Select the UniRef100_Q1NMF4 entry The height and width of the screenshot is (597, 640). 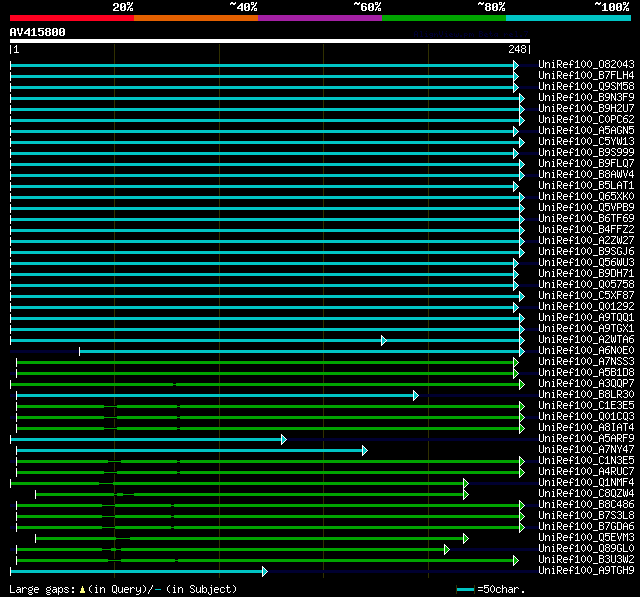click(x=586, y=483)
